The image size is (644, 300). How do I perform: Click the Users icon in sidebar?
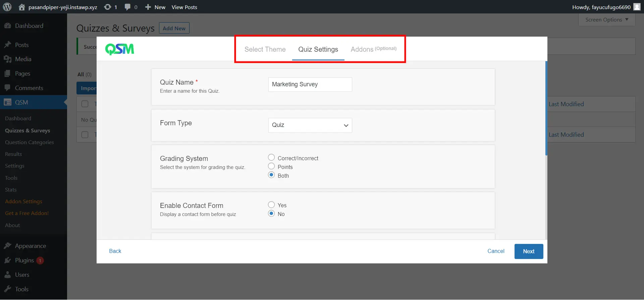pyautogui.click(x=7, y=275)
